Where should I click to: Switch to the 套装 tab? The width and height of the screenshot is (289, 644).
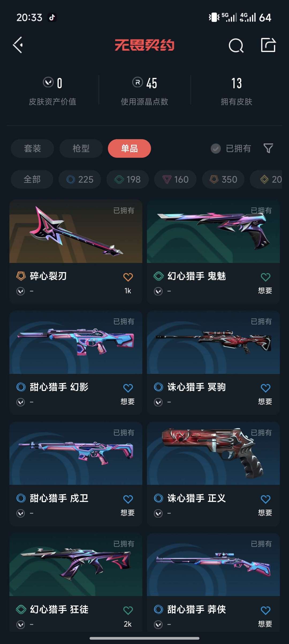point(32,148)
